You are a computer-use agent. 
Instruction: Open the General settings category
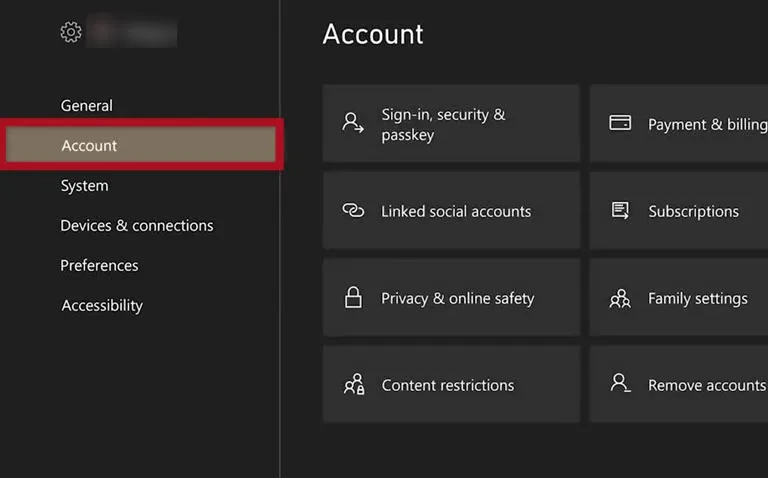click(87, 105)
